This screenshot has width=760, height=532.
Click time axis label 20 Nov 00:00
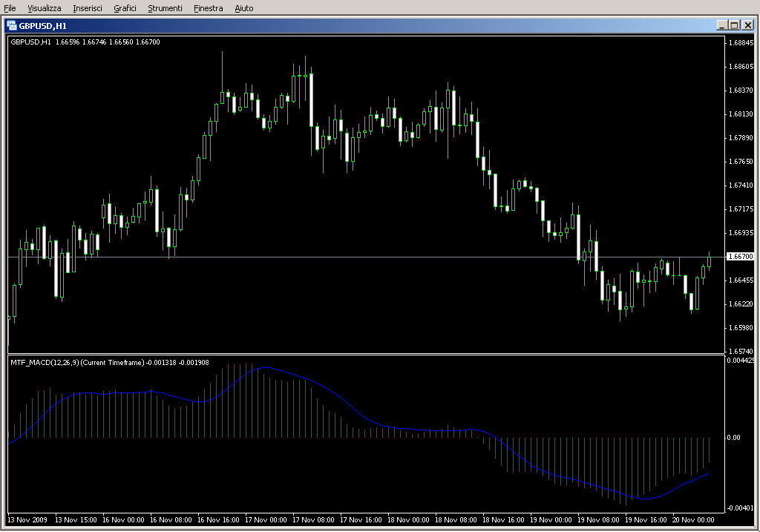tap(693, 520)
